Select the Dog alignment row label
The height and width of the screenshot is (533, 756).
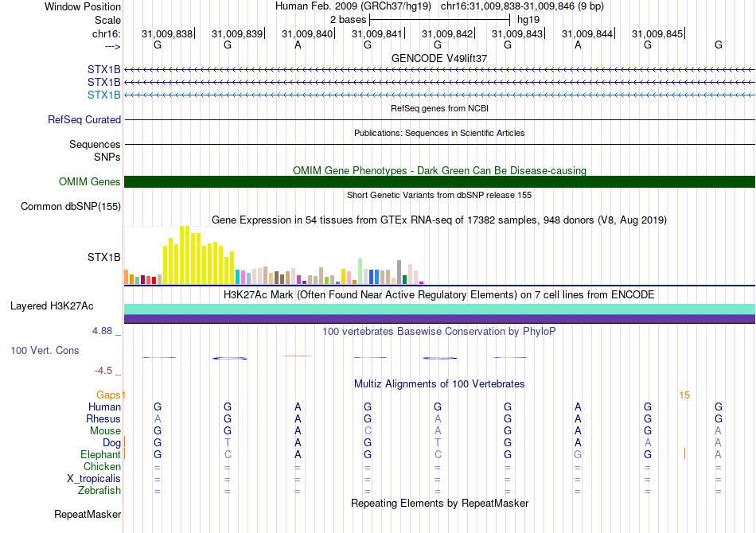click(111, 443)
